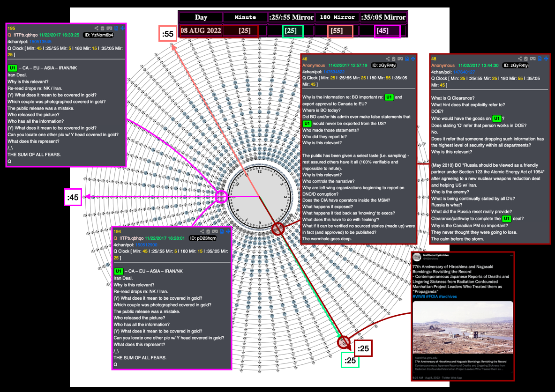The image size is (555, 392).
Task: Click the timestamp 11/22/2017 16:28:01
Action: [x=165, y=238]
